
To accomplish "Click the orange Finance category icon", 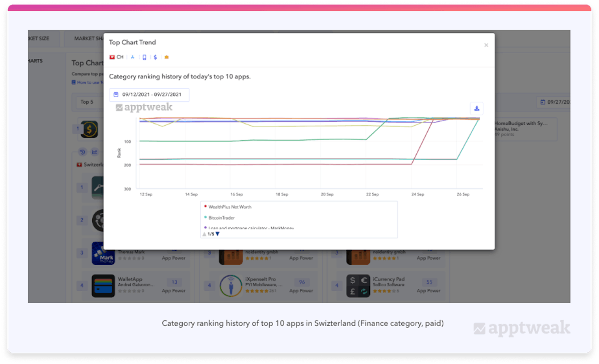I will click(x=166, y=57).
